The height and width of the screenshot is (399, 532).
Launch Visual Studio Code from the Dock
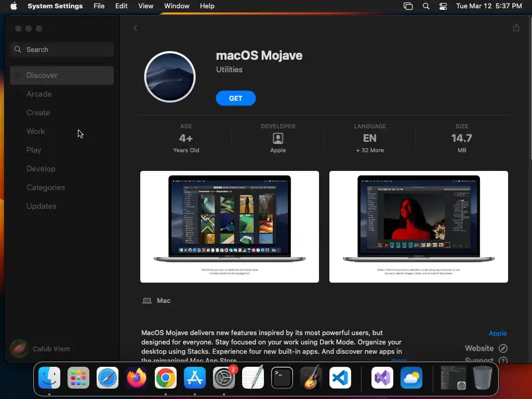[340, 378]
